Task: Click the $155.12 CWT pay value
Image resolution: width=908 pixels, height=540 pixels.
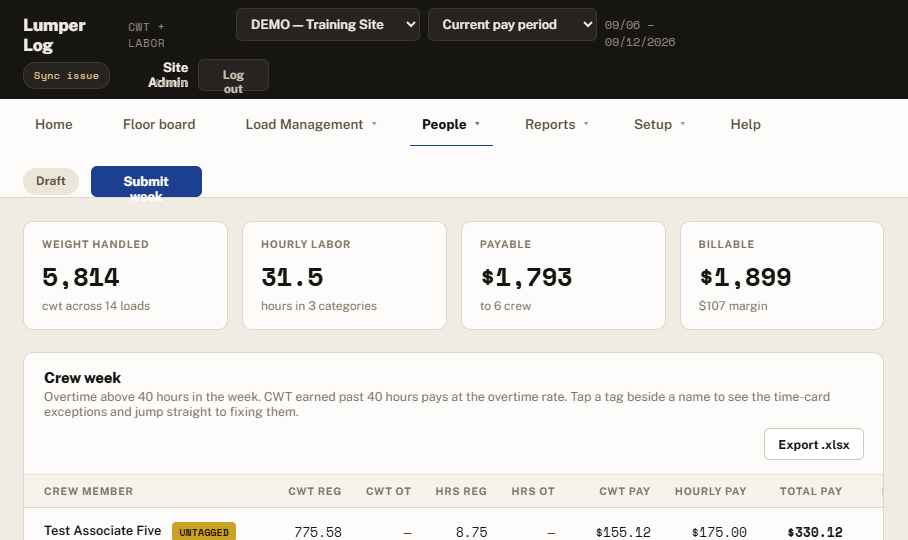Action: pos(623,532)
